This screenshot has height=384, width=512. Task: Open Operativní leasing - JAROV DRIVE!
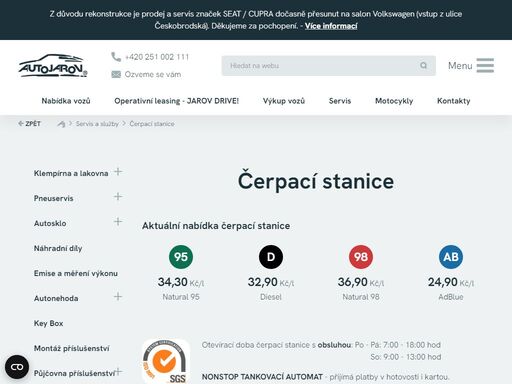click(177, 101)
